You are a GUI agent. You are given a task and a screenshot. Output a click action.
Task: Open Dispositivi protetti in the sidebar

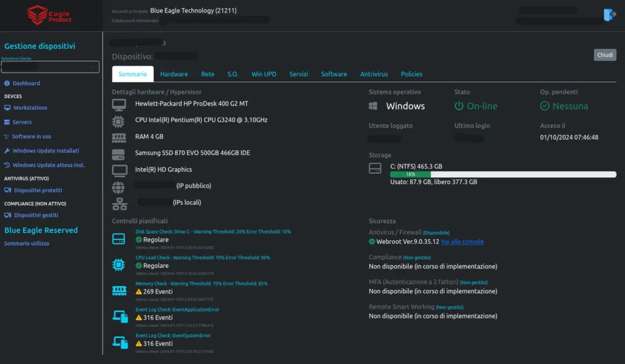(x=33, y=190)
